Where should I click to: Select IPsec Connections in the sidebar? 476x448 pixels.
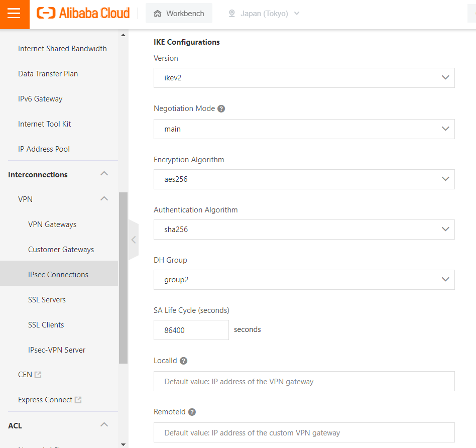tap(58, 275)
